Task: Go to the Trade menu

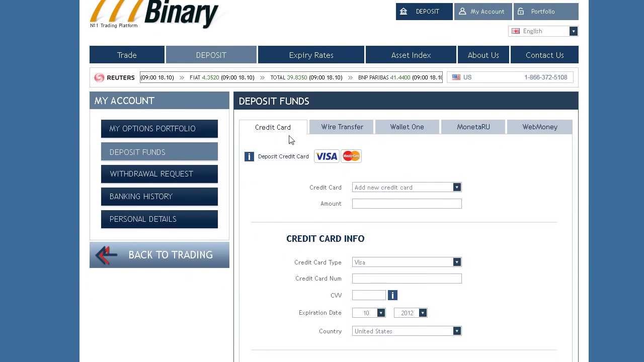Action: 127,55
